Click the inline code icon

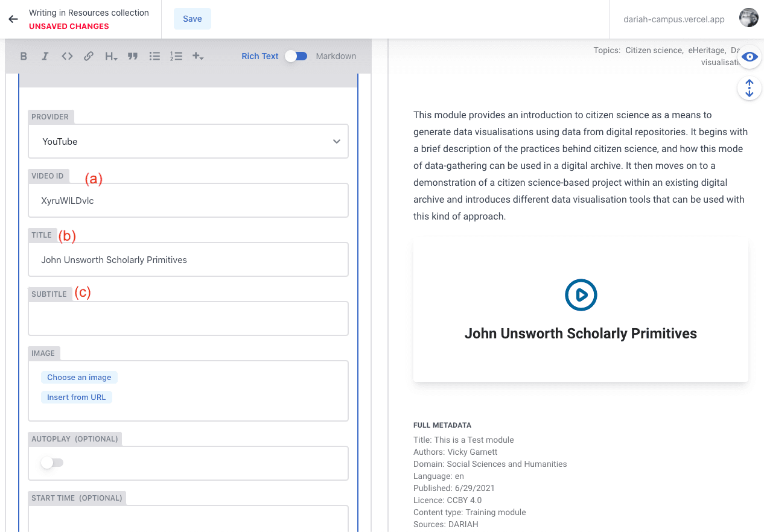point(67,56)
